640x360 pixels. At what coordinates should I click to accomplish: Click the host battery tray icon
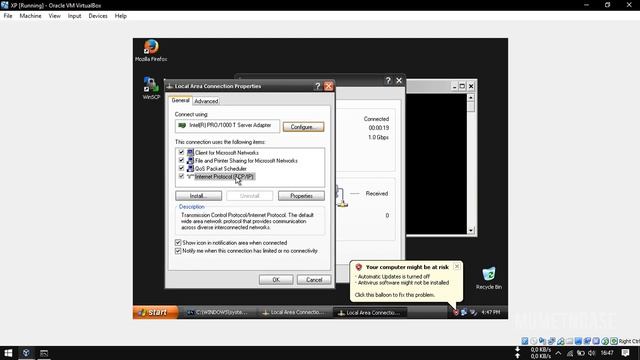[x=580, y=353]
